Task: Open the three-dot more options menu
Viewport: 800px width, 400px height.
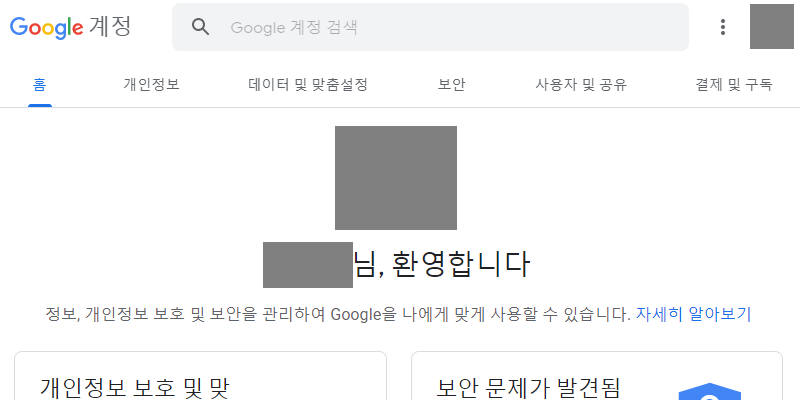Action: click(x=722, y=27)
